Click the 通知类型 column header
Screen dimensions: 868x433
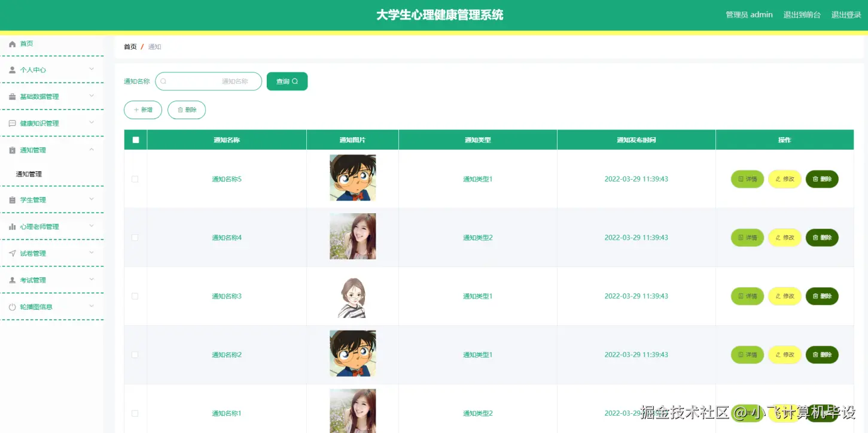click(x=478, y=140)
